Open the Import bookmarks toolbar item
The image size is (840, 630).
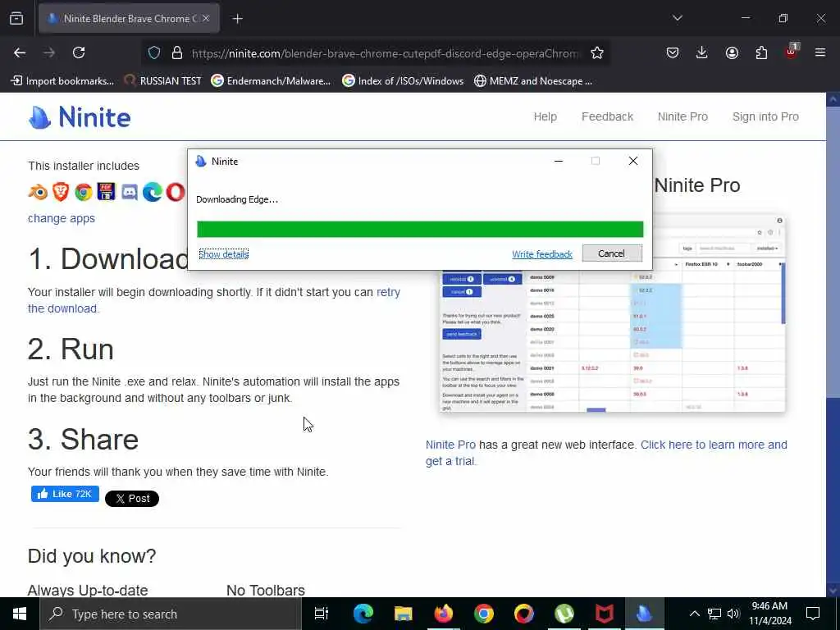pos(62,81)
